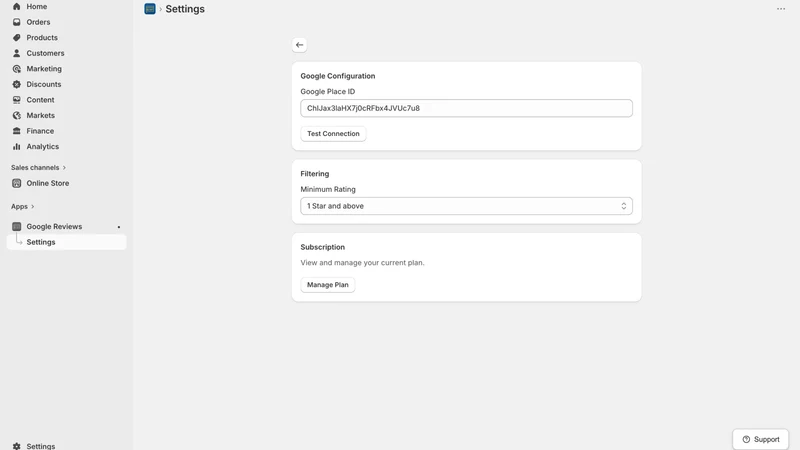Select Settings under Google Reviews
800x450 pixels.
point(66,242)
